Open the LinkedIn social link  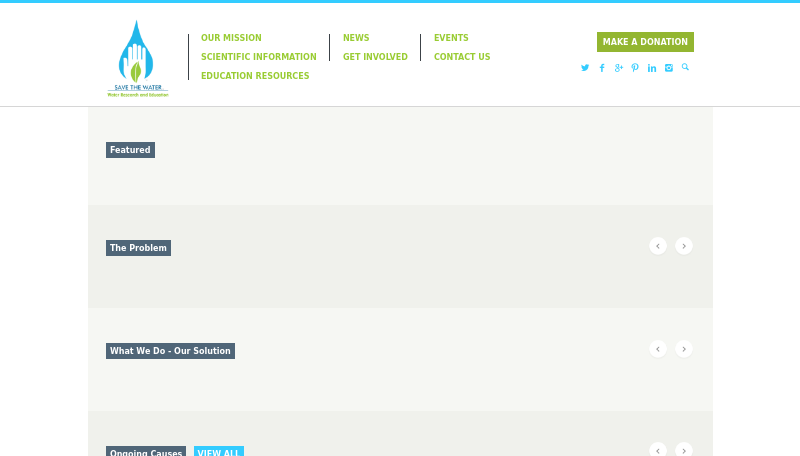point(652,68)
